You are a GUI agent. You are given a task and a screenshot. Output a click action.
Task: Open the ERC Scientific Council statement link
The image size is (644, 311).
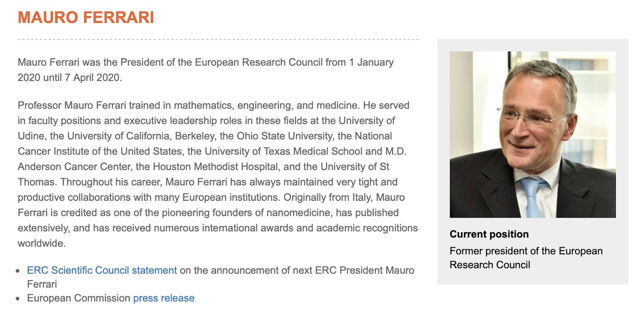pos(102,270)
